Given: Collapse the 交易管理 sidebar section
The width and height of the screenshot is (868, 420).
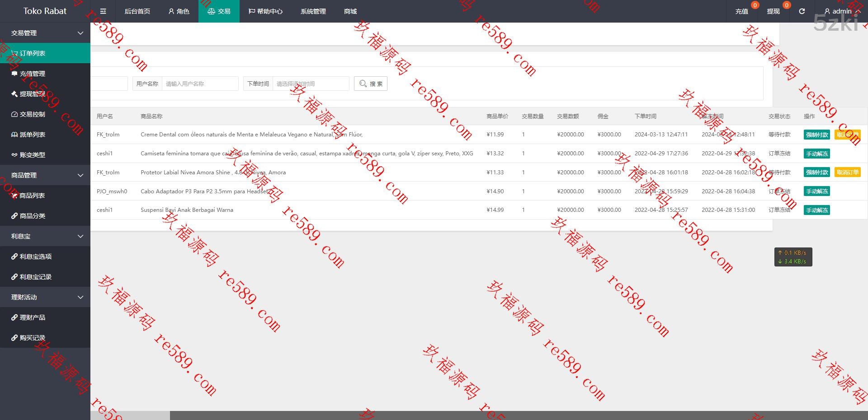Looking at the screenshot, I should click(x=45, y=33).
